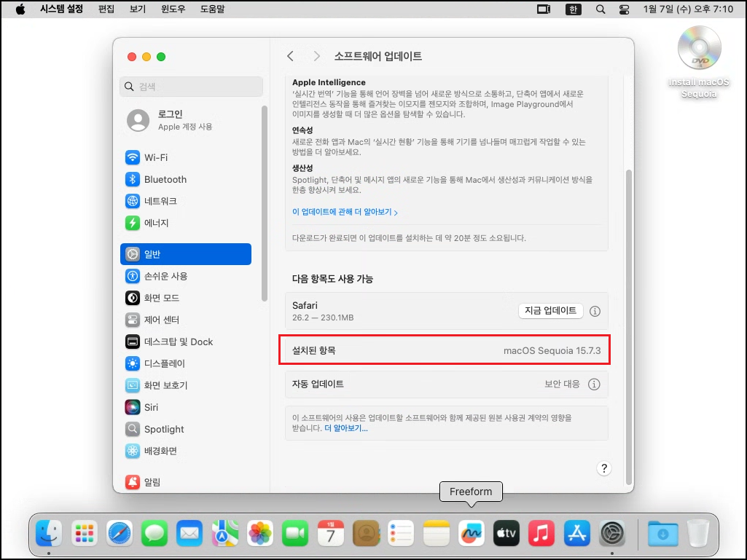This screenshot has height=560, width=747.
Task: Open Messages from the Dock
Action: coord(155,533)
